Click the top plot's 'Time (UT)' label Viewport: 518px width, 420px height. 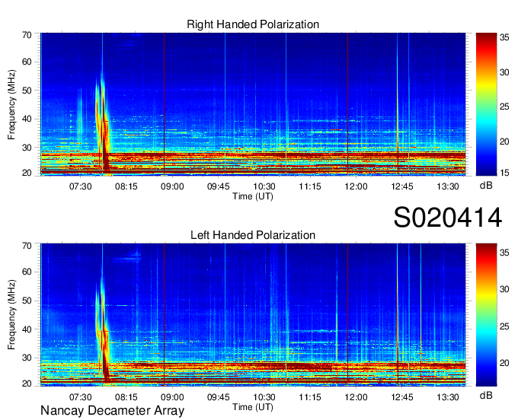click(x=253, y=196)
